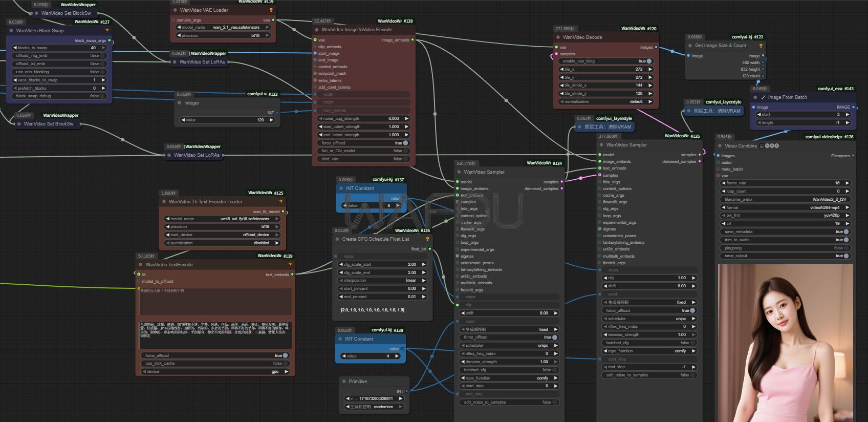Collapse Create CFG Schedule Float List node
This screenshot has height=422, width=868.
click(338, 239)
